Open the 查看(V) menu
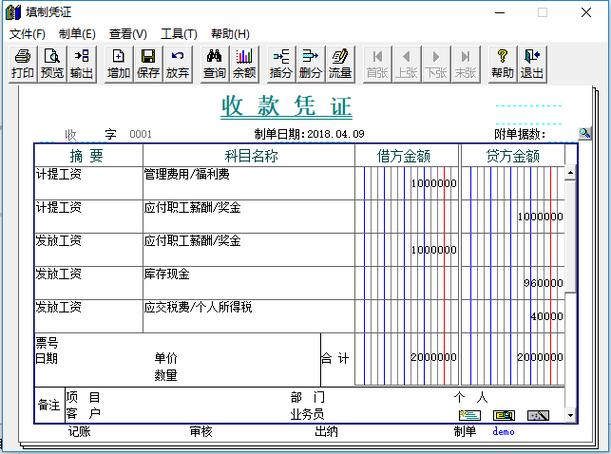 coord(128,34)
